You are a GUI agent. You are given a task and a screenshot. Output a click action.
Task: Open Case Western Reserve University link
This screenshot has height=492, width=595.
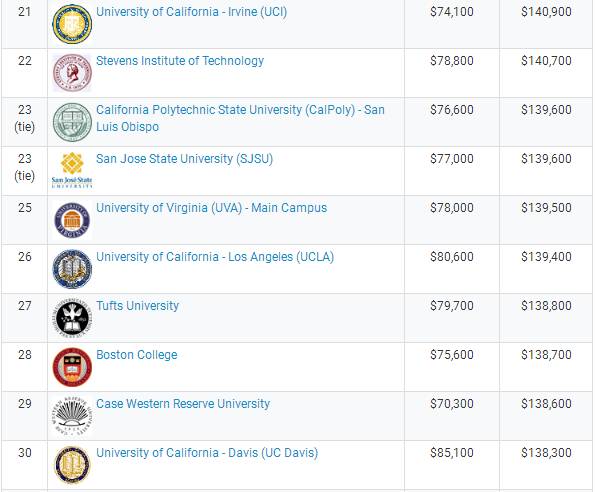183,404
